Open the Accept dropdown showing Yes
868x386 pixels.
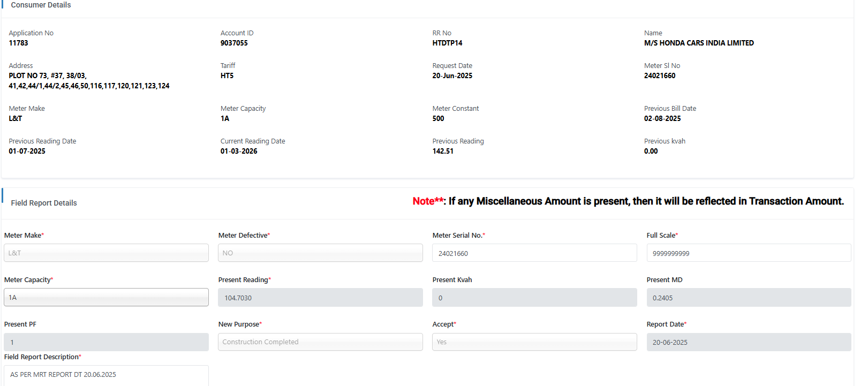click(534, 342)
